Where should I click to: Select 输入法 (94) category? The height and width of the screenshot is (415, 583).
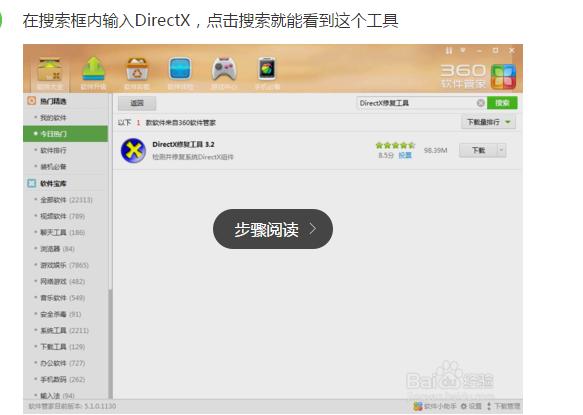(57, 395)
